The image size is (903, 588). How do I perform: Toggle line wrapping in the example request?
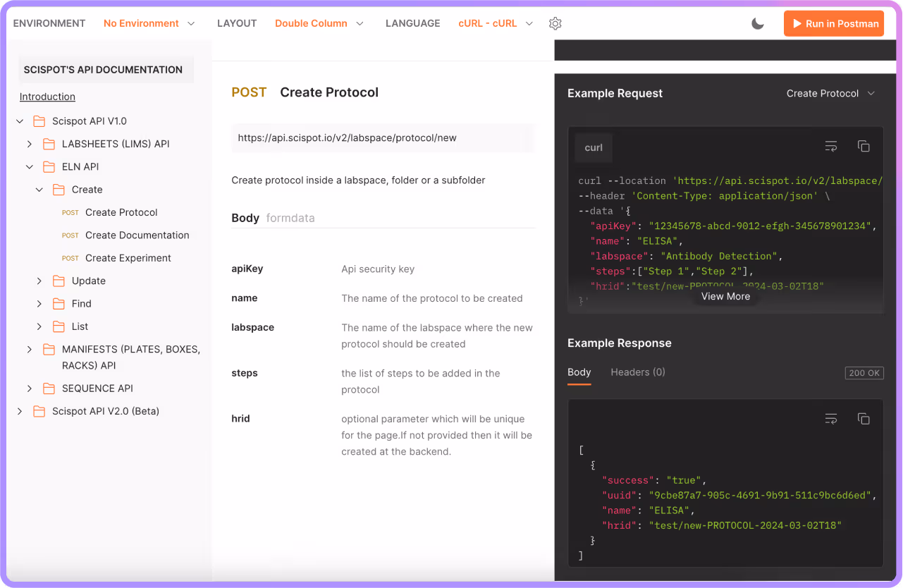coord(831,146)
